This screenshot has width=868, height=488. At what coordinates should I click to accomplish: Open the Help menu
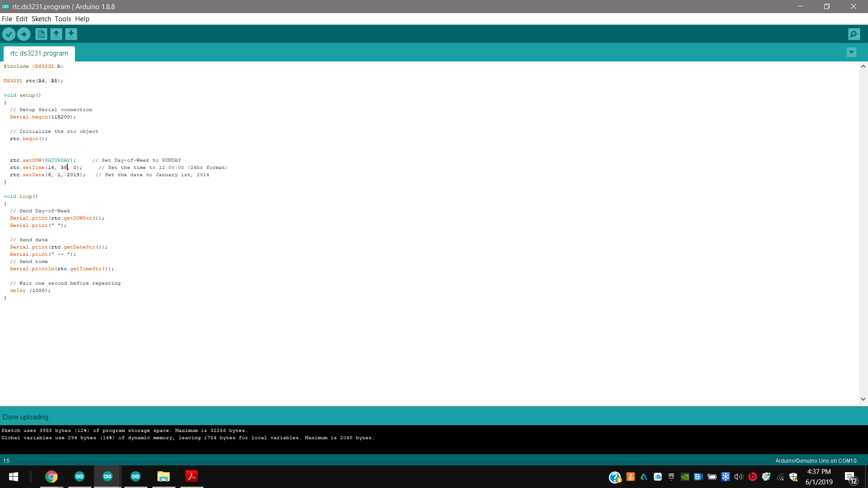[82, 19]
